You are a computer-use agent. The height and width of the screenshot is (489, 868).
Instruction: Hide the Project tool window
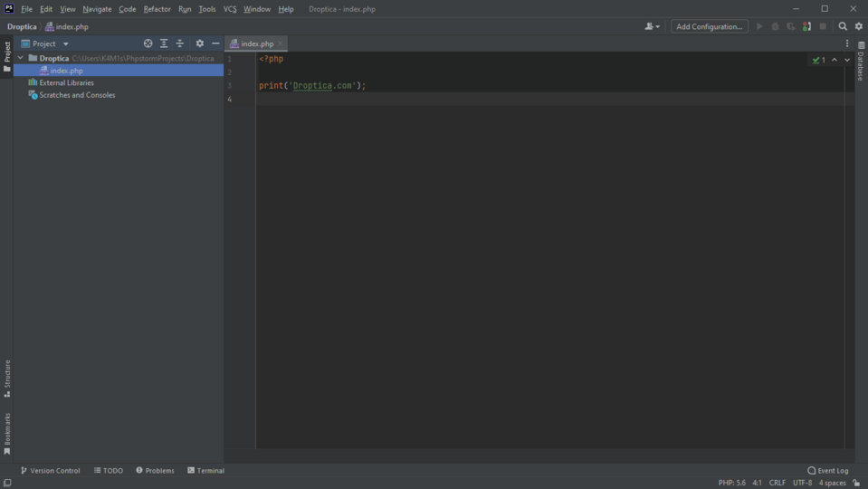[x=215, y=43]
